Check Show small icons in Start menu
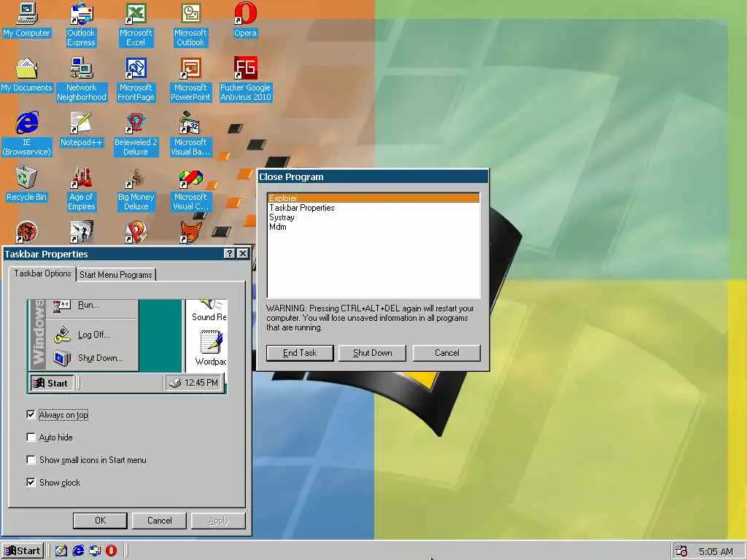 (x=31, y=460)
